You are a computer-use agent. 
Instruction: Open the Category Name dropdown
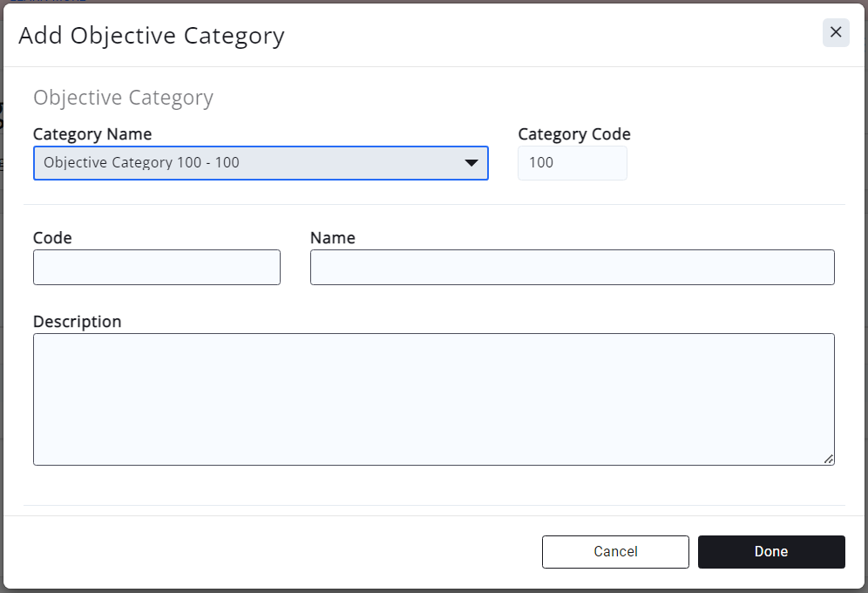point(261,163)
